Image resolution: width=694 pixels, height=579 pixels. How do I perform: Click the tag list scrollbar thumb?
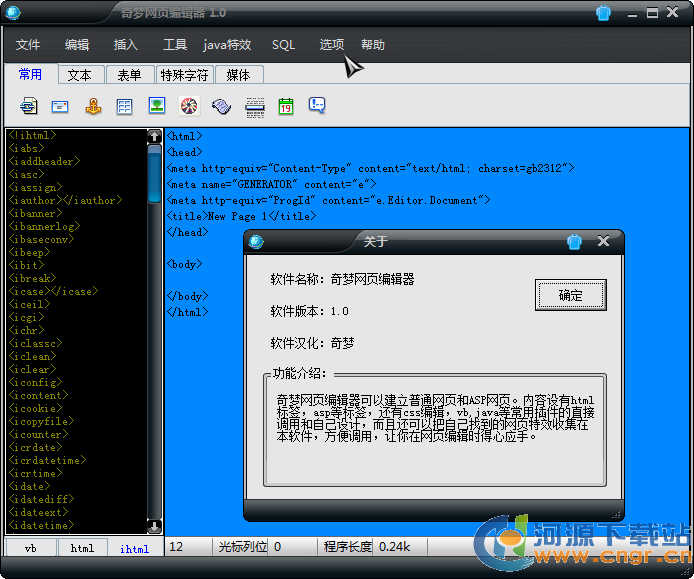154,174
